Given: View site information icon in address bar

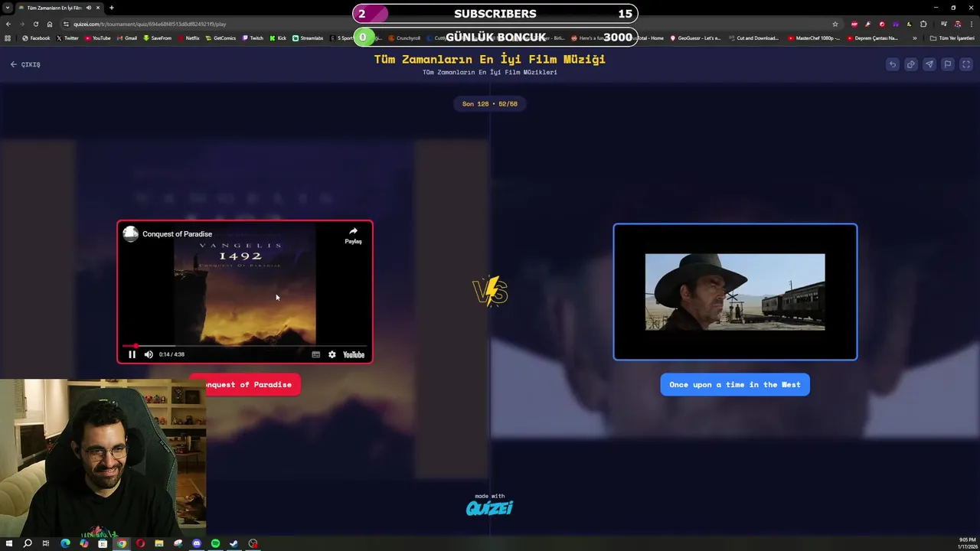Looking at the screenshot, I should pyautogui.click(x=67, y=24).
